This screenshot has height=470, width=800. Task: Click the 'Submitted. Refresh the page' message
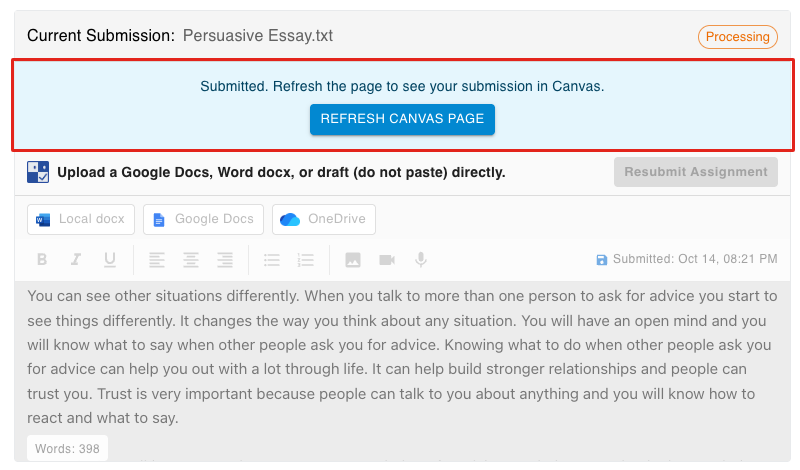coord(402,86)
